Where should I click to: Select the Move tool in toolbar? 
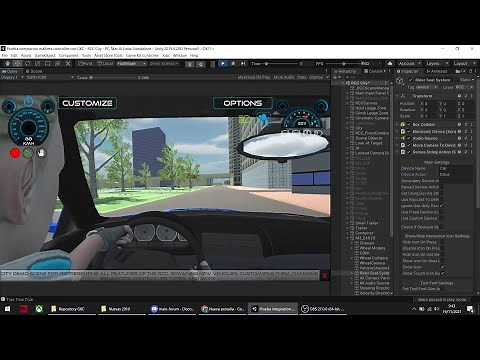click(x=17, y=64)
